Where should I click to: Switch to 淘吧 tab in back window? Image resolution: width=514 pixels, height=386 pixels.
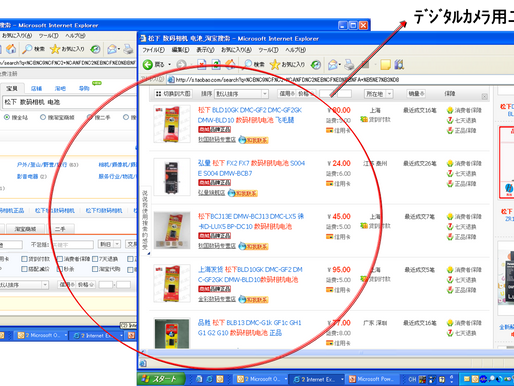[60, 88]
